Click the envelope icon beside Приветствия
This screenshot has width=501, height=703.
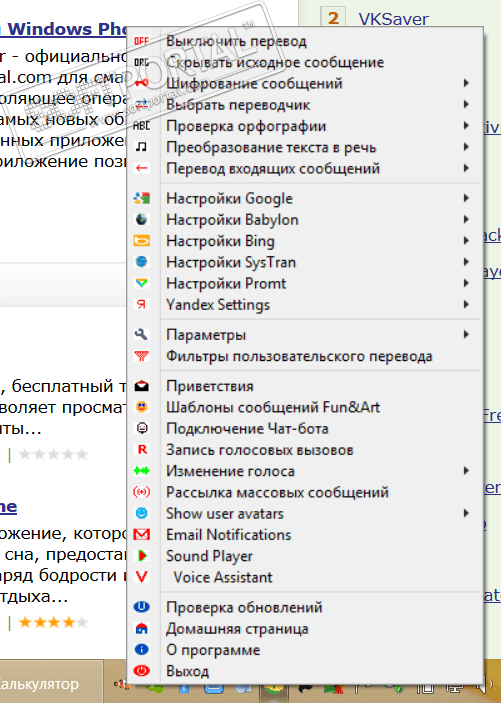[141, 386]
